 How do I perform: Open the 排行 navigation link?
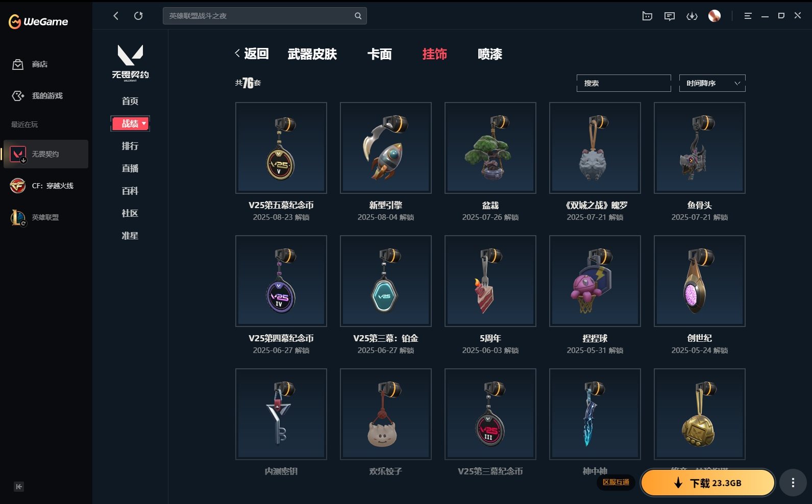tap(130, 146)
